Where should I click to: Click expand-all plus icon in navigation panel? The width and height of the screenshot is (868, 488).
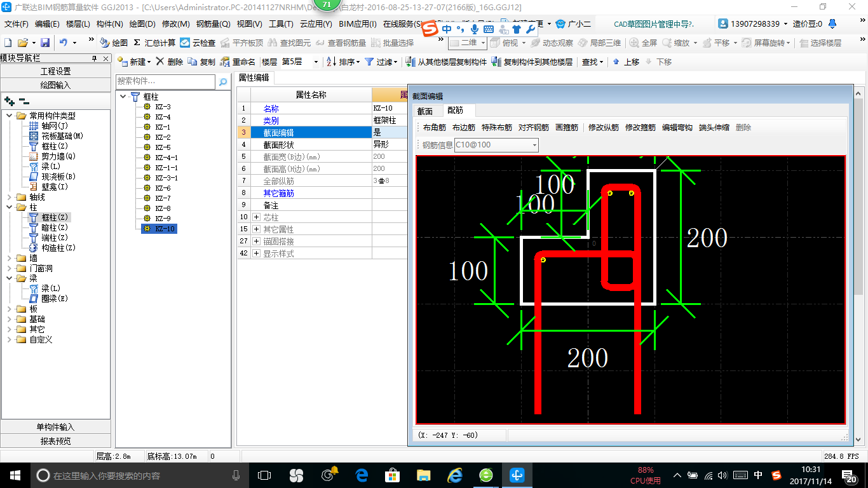tap(9, 100)
